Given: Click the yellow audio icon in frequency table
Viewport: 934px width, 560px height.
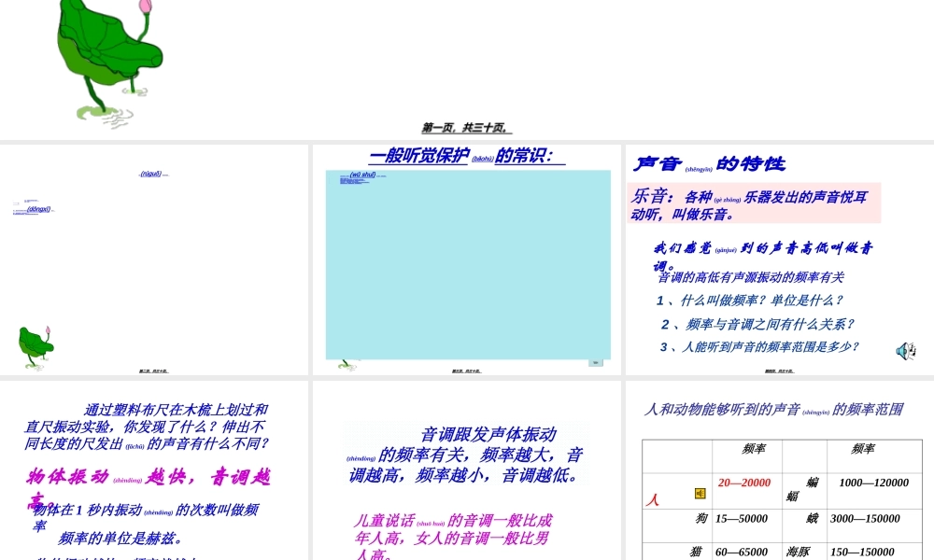Looking at the screenshot, I should 700,493.
